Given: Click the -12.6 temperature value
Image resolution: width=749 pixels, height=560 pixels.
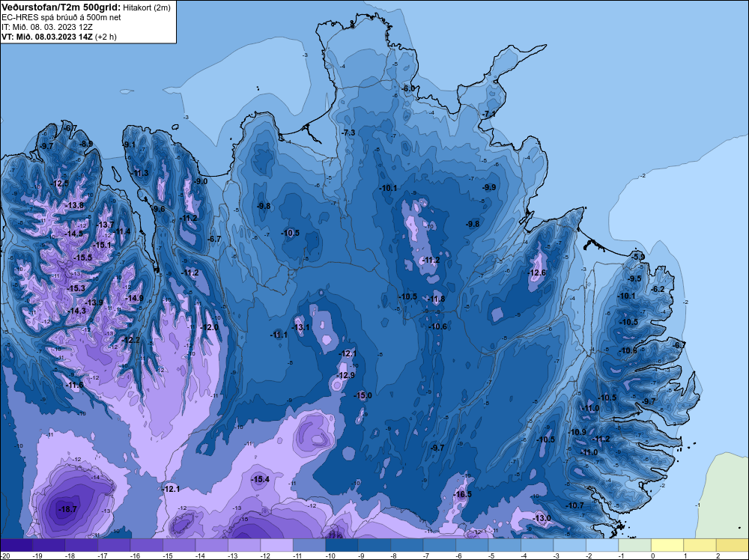Looking at the screenshot, I should point(536,273).
